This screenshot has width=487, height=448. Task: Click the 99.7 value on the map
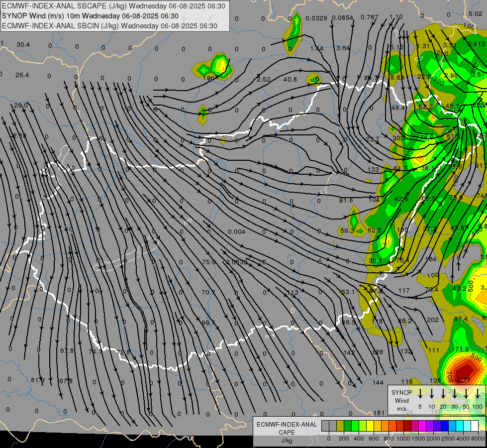(208, 323)
